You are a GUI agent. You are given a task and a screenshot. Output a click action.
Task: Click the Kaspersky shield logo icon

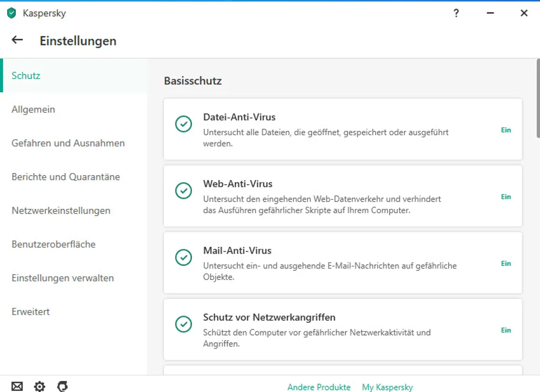12,13
